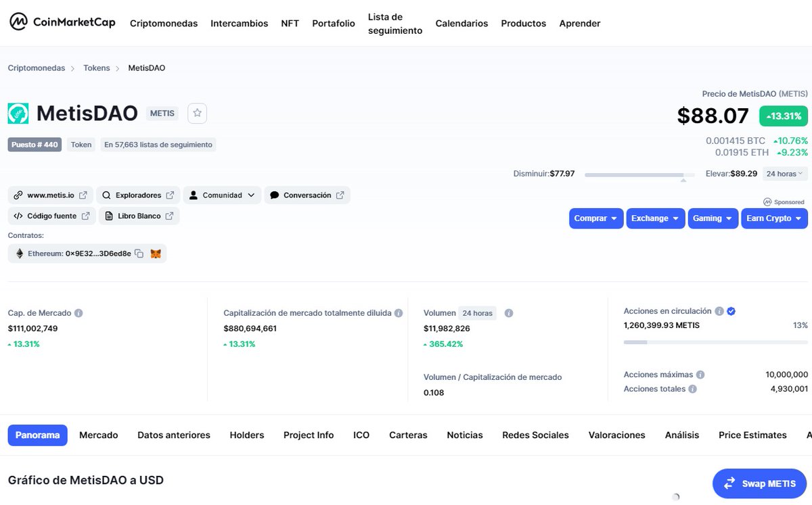This screenshot has height=505, width=812.
Task: Copy the Ethereum contract address
Action: coord(139,254)
